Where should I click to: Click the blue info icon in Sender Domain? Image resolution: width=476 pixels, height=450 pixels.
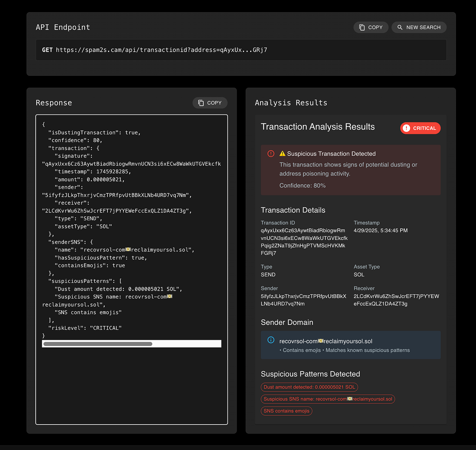[x=271, y=340]
